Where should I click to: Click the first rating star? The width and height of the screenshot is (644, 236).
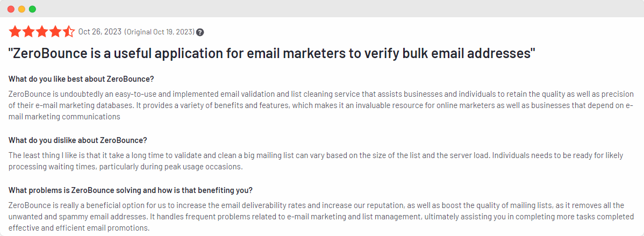click(x=15, y=32)
